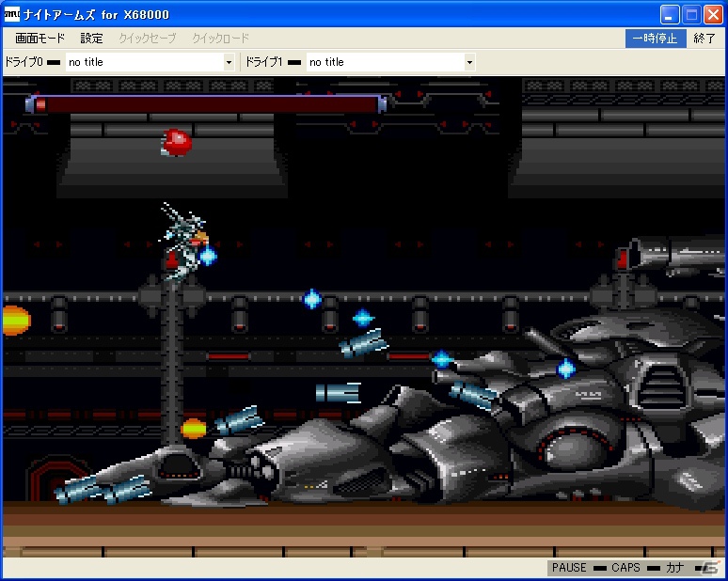Close the ナイトアームズ window
Image resolution: width=728 pixels, height=581 pixels.
click(713, 15)
